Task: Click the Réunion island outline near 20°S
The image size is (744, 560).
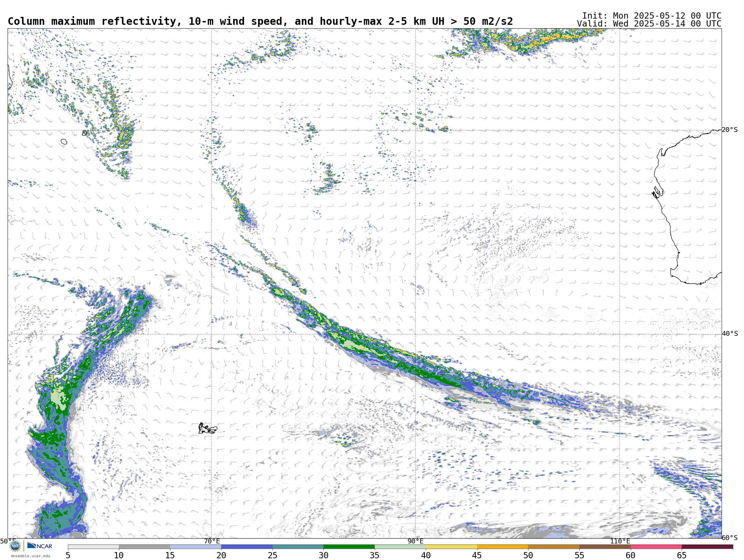Action: pyautogui.click(x=64, y=142)
